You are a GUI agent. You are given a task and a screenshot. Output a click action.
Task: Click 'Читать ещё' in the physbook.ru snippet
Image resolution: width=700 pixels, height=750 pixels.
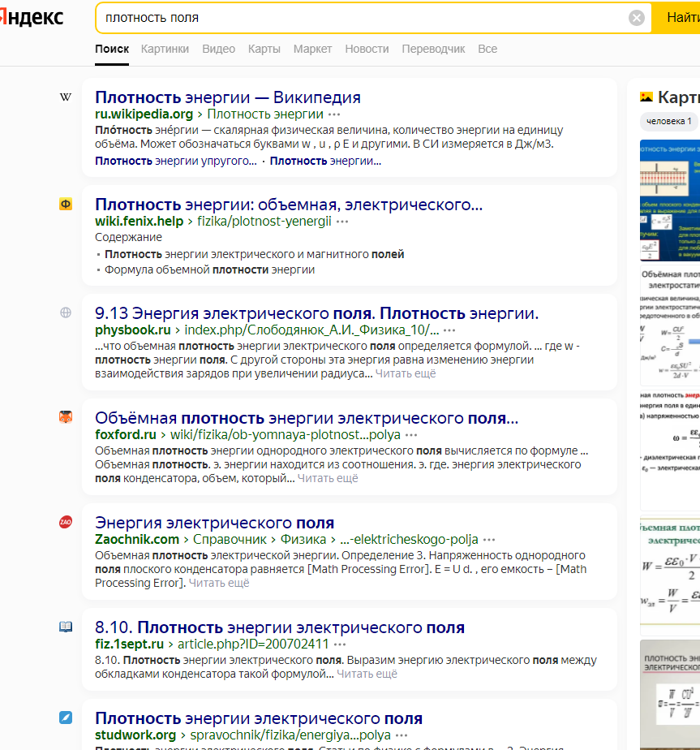(406, 373)
